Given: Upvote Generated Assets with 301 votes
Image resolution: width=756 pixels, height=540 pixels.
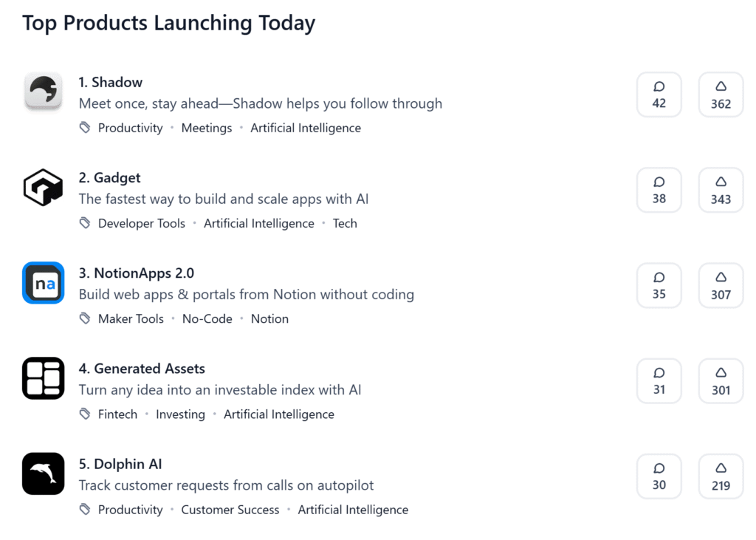Looking at the screenshot, I should click(x=721, y=381).
